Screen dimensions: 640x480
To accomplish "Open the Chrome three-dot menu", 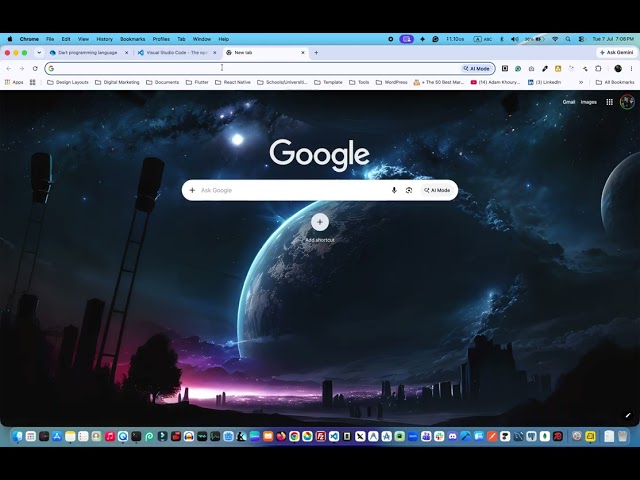I will tap(631, 69).
